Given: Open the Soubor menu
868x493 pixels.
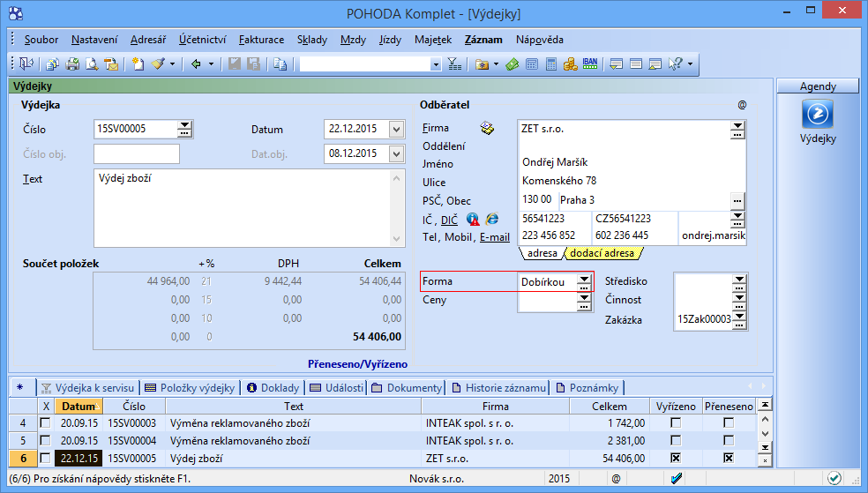Looking at the screenshot, I should coord(41,40).
